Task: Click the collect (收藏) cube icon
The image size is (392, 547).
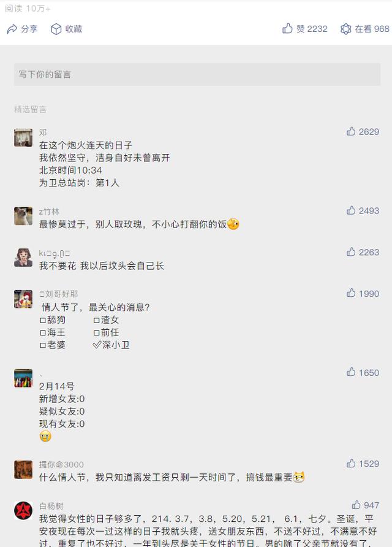Action: pyautogui.click(x=56, y=29)
